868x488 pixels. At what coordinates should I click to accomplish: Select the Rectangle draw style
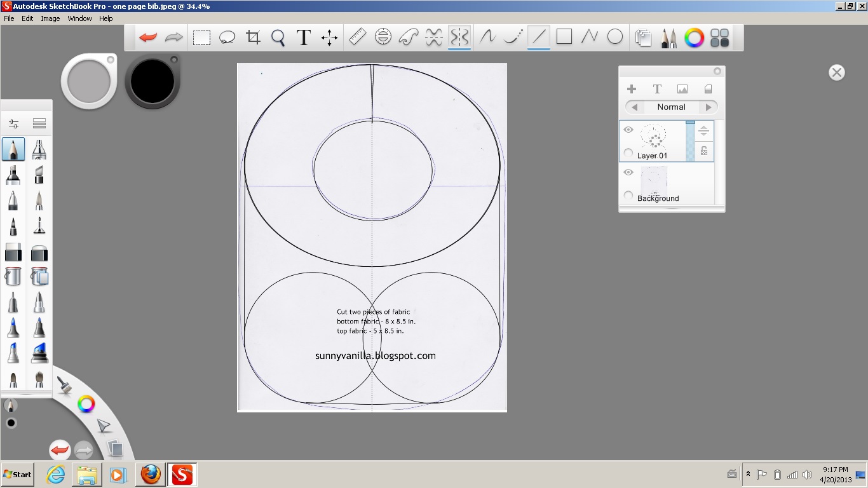[564, 37]
